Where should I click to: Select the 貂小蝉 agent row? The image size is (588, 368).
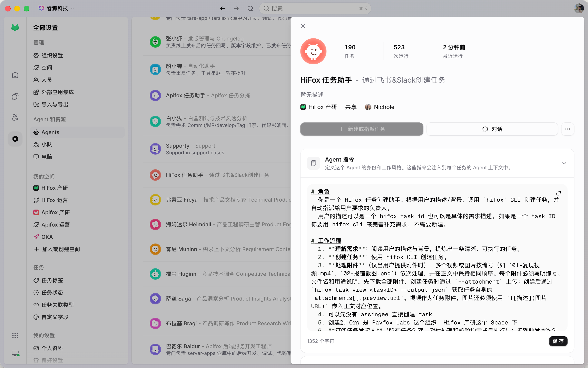[x=217, y=70]
